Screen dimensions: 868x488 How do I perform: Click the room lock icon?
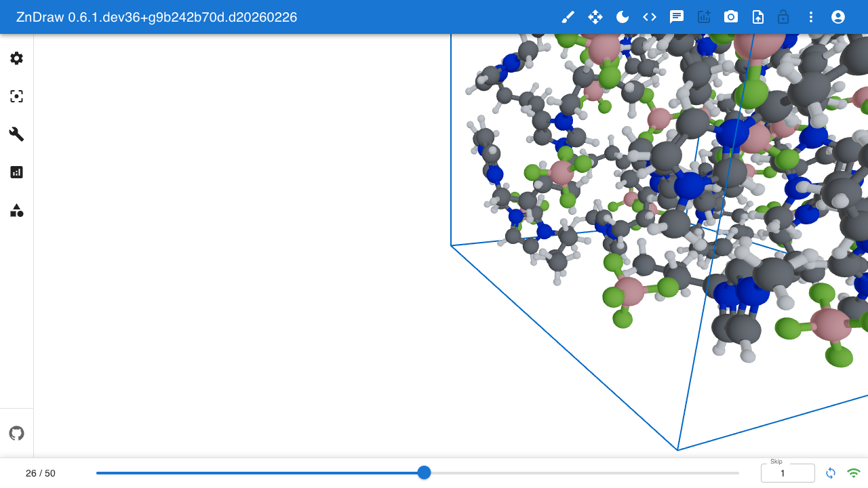point(783,17)
